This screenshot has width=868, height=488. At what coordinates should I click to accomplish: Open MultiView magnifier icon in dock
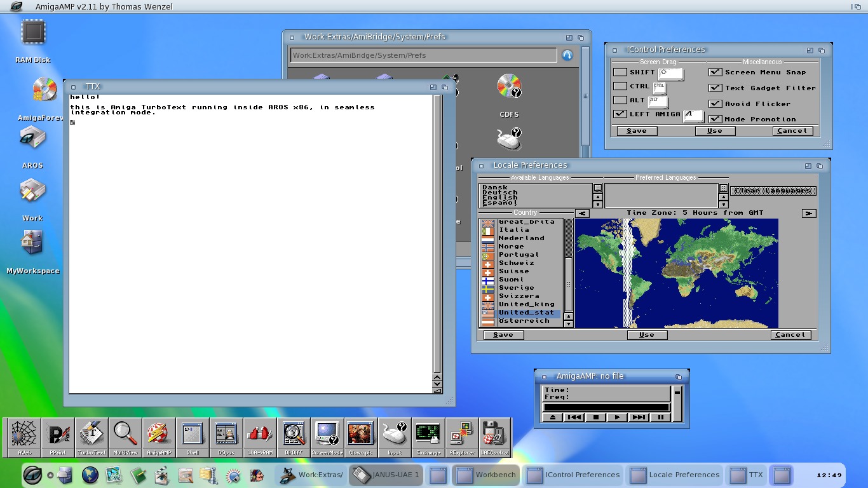click(x=126, y=437)
